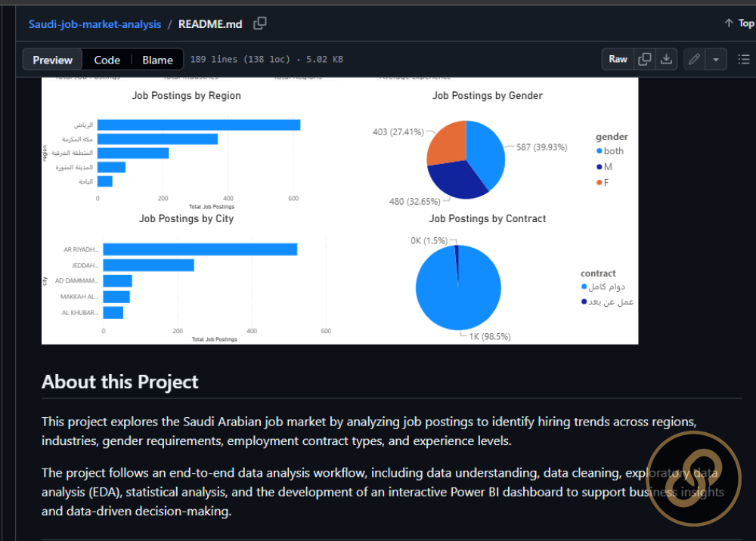Viewport: 756px width, 541px height.
Task: Click the 'gender' legend heading
Action: 612,137
